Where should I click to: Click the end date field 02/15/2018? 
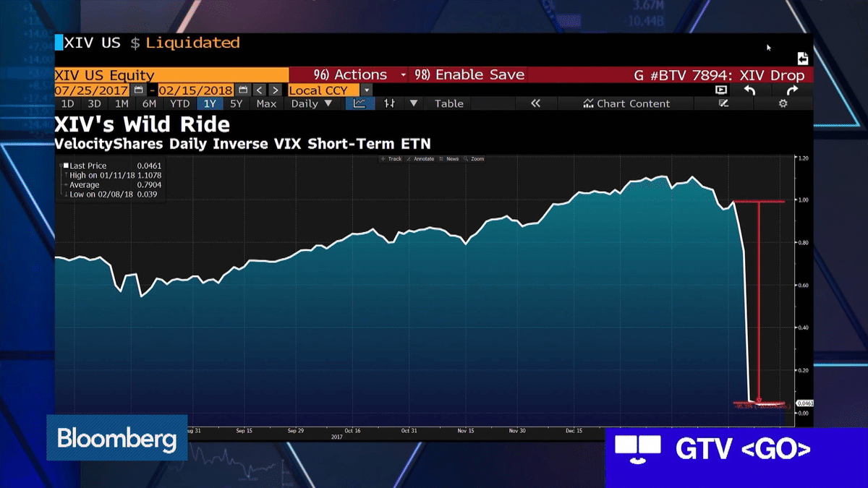tap(195, 90)
